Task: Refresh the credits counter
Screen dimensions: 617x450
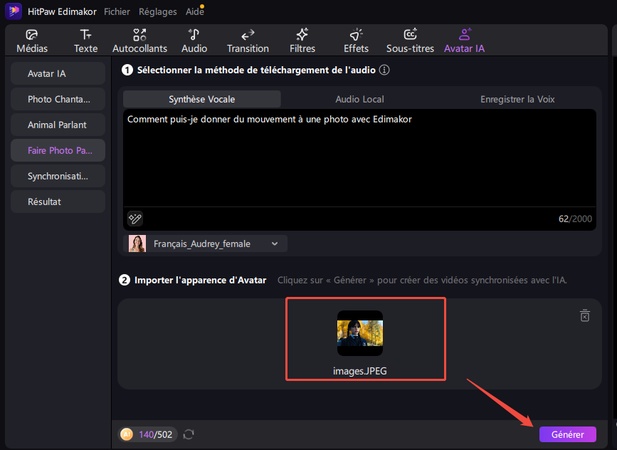Action: 188,434
